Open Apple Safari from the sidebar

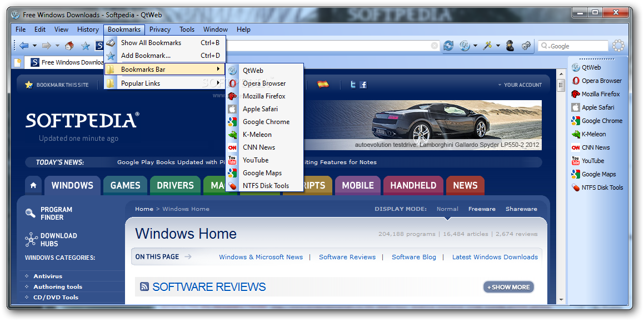pos(593,107)
